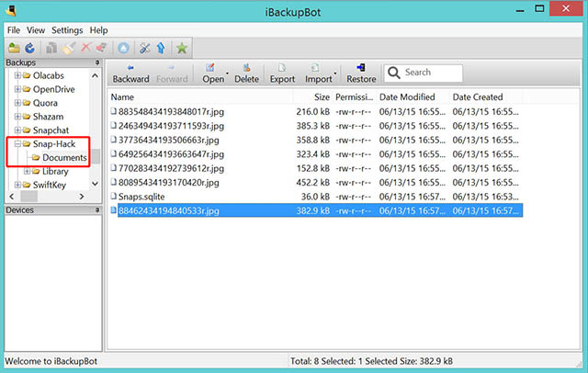Screen dimensions: 588x373
Task: Collapse the Snap-Hack tree node
Action: (x=17, y=144)
